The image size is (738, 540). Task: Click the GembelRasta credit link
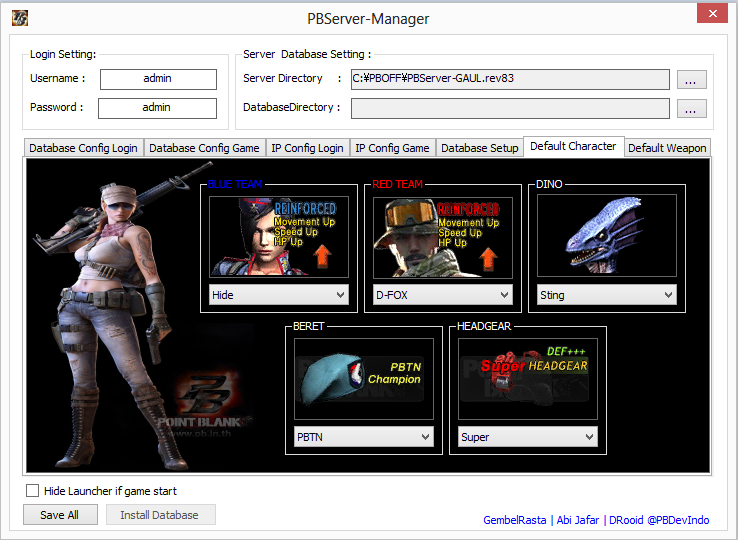tap(514, 520)
